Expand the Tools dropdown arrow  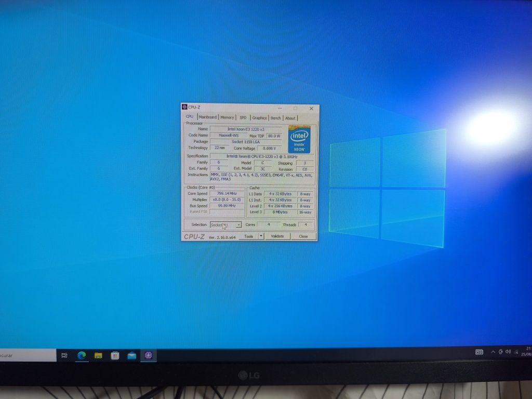pyautogui.click(x=261, y=236)
